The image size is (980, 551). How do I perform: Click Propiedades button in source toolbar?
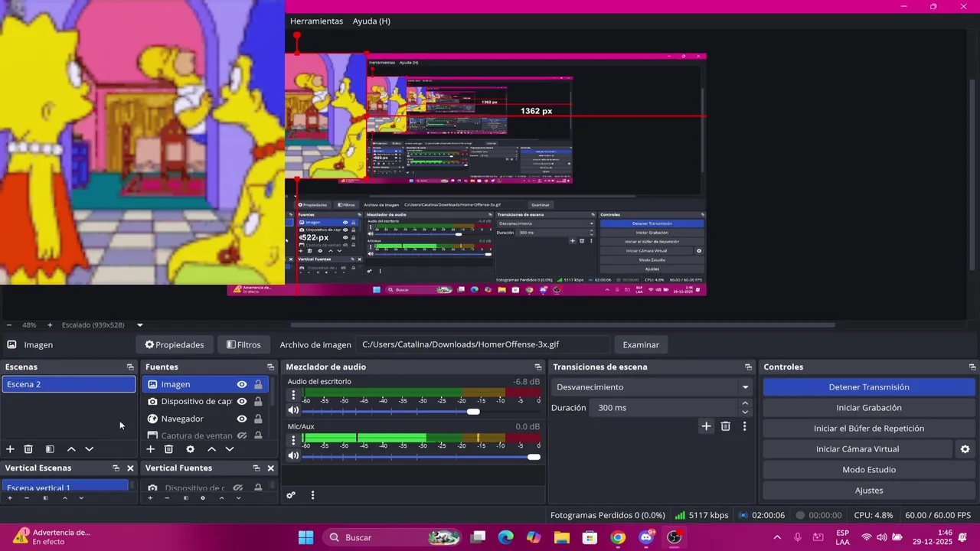pyautogui.click(x=175, y=344)
